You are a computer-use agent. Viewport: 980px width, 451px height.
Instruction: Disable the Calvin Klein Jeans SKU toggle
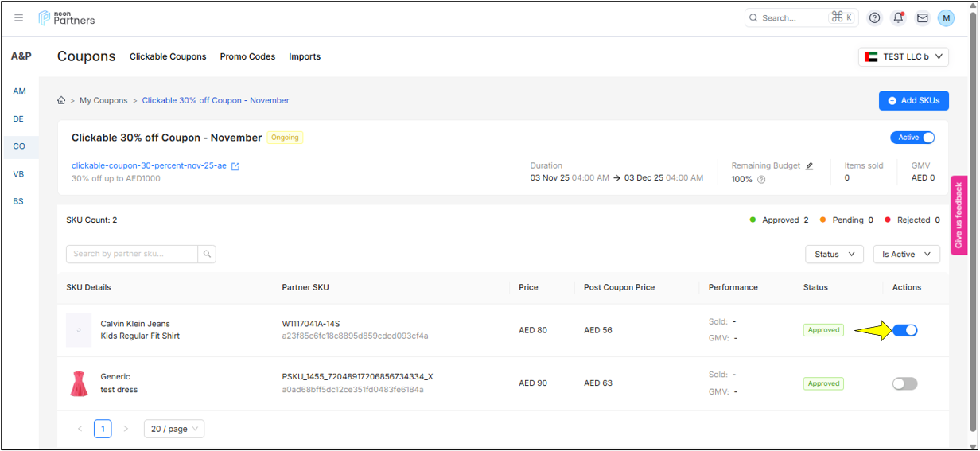(x=904, y=330)
